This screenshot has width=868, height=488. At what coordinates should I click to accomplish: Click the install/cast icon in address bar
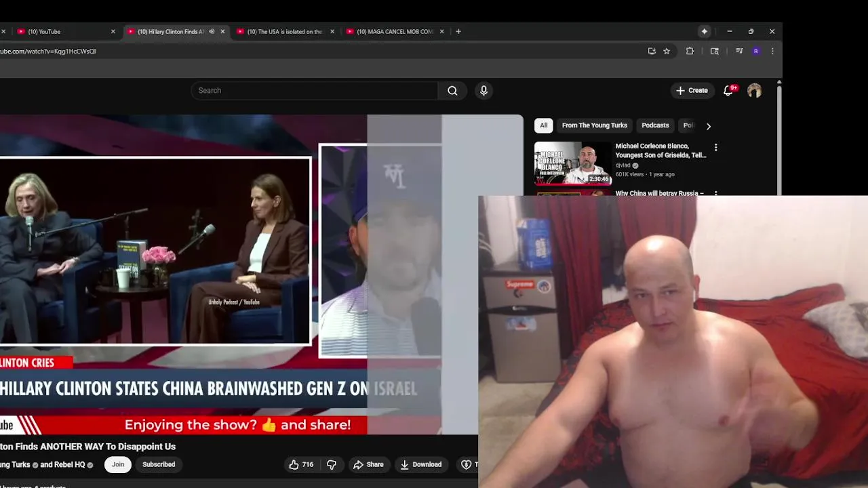click(x=652, y=51)
